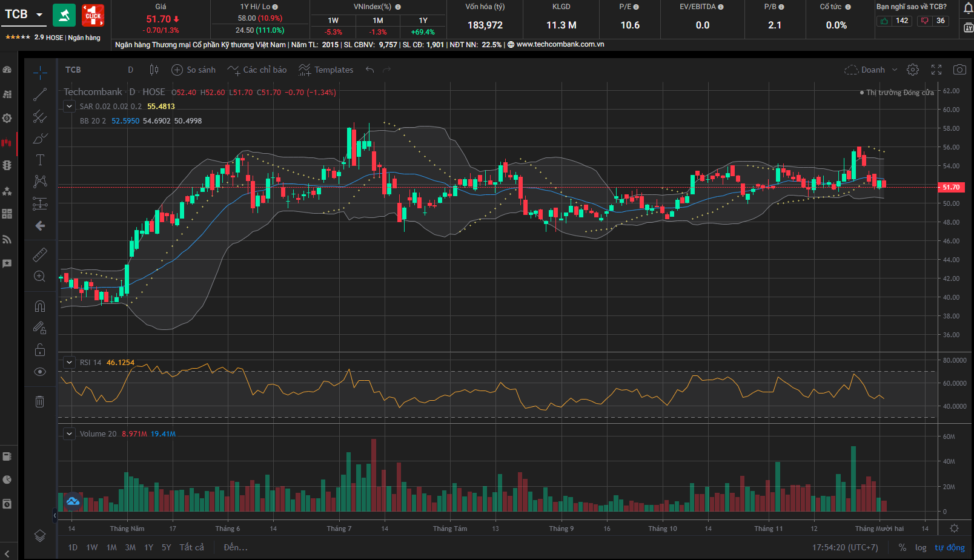
Task: Click the 'Tất cả' all range button
Action: click(191, 547)
